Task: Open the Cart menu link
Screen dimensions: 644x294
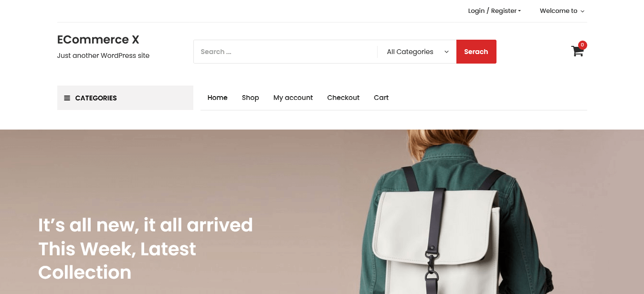Action: point(381,98)
